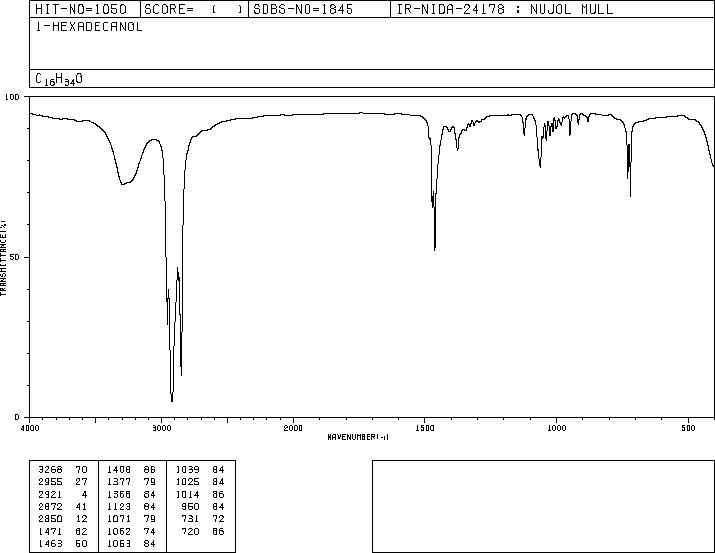Select the 2955 peak entry in table
Screen dimensions: 715x553
tap(63, 482)
